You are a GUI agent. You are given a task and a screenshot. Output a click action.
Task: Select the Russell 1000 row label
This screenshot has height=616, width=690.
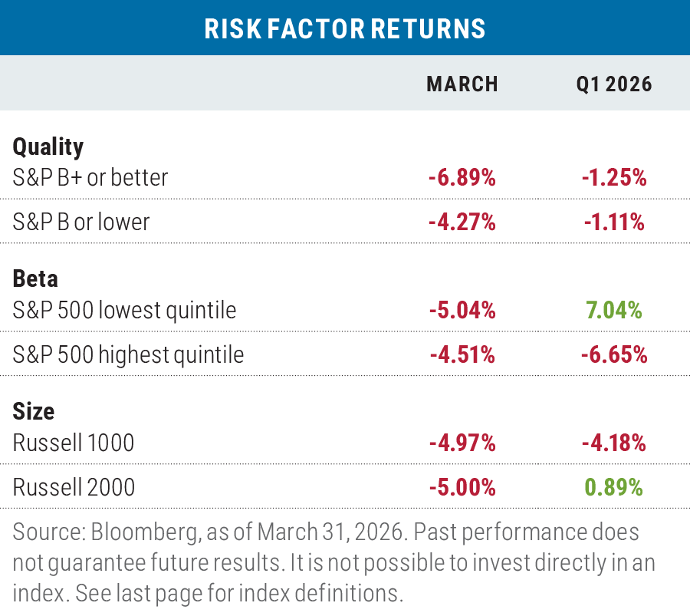(x=74, y=443)
